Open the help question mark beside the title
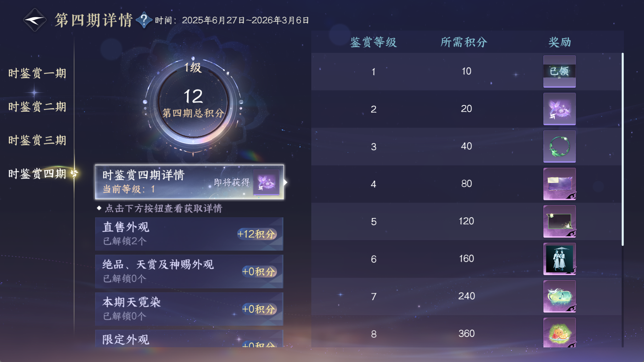This screenshot has height=362, width=644. pos(144,19)
